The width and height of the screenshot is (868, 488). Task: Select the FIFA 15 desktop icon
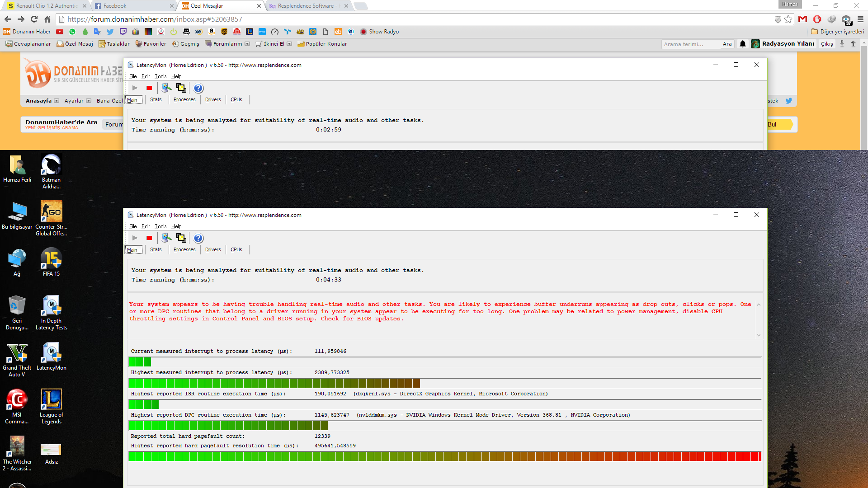tap(51, 262)
